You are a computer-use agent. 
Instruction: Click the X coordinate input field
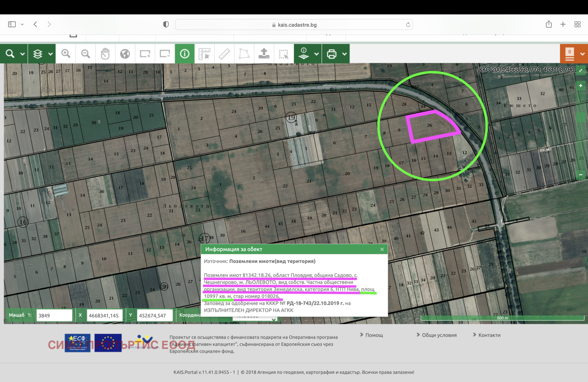click(x=104, y=315)
